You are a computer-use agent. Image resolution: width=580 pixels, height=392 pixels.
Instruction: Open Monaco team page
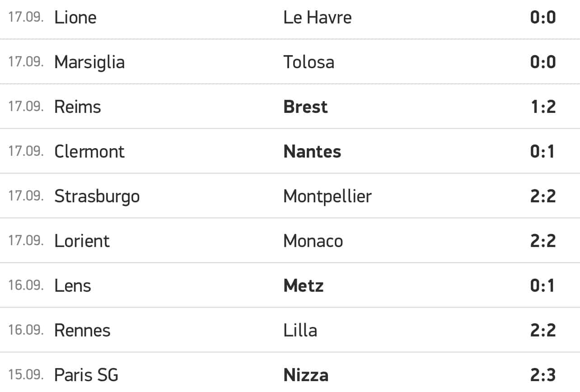[x=313, y=241]
